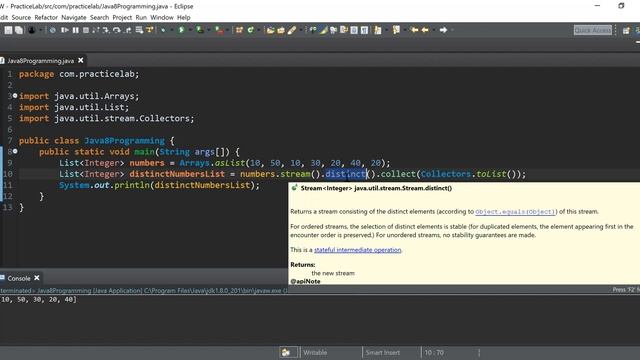Click the Open Task icon

coord(281,30)
